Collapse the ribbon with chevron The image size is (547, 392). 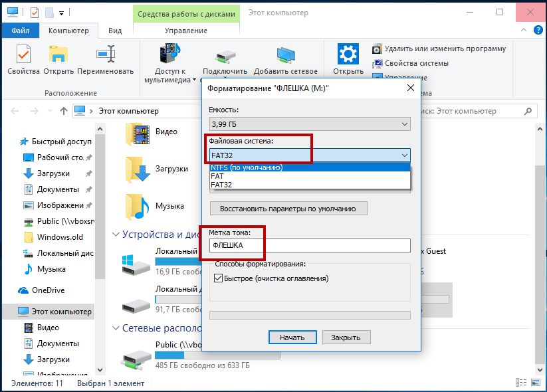coord(524,31)
